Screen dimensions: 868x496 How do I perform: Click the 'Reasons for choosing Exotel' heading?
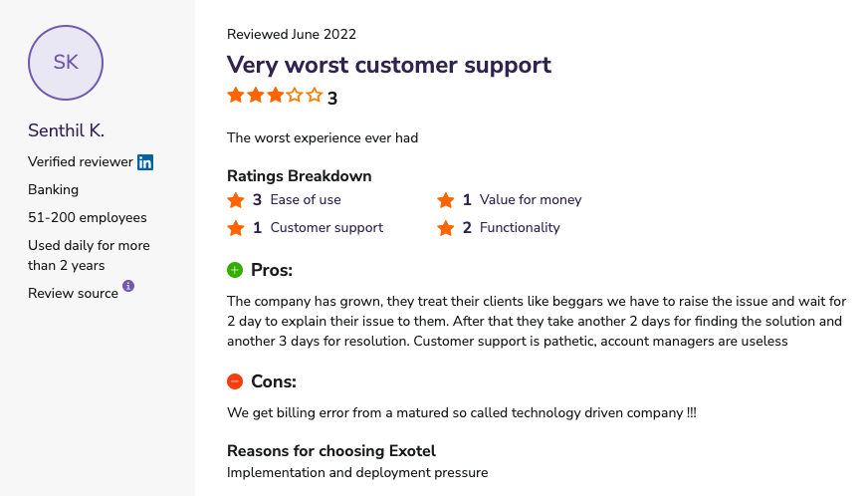(x=331, y=450)
